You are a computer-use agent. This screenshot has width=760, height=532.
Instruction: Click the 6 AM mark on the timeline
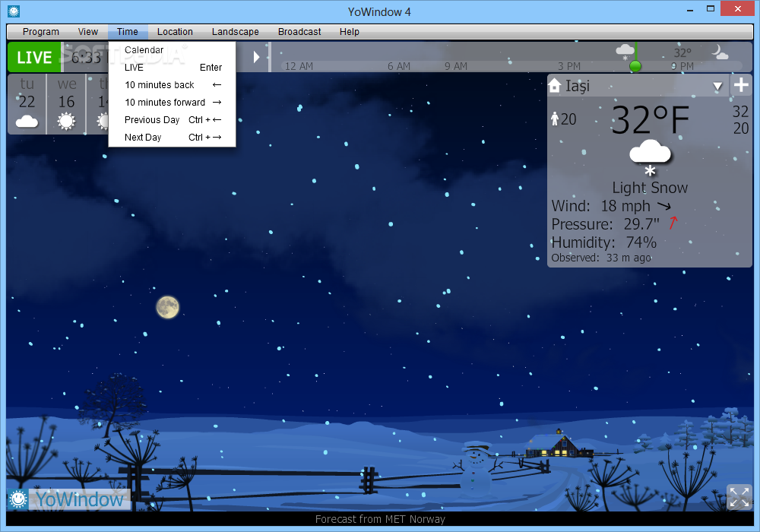click(x=399, y=66)
